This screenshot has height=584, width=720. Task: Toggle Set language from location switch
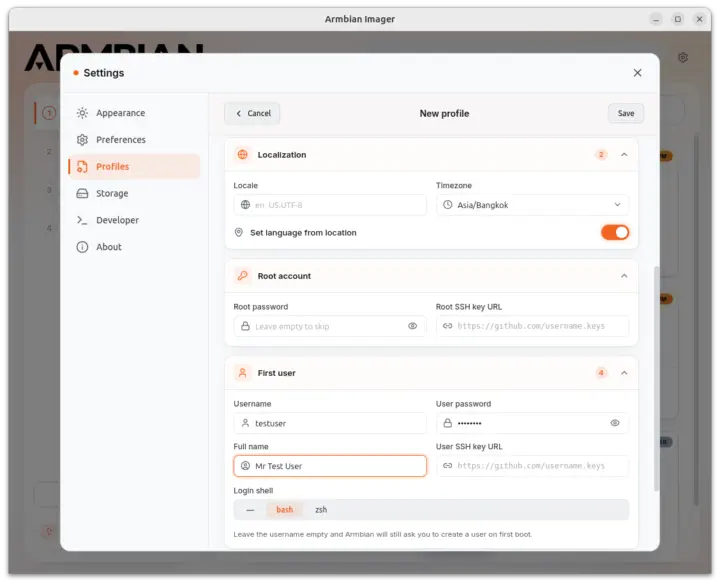pos(615,232)
